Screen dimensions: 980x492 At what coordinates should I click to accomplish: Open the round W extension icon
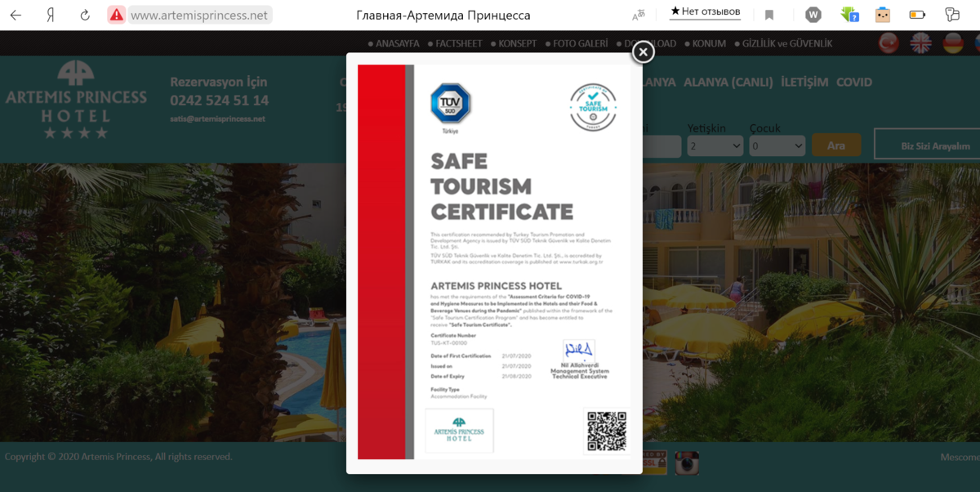[x=813, y=15]
